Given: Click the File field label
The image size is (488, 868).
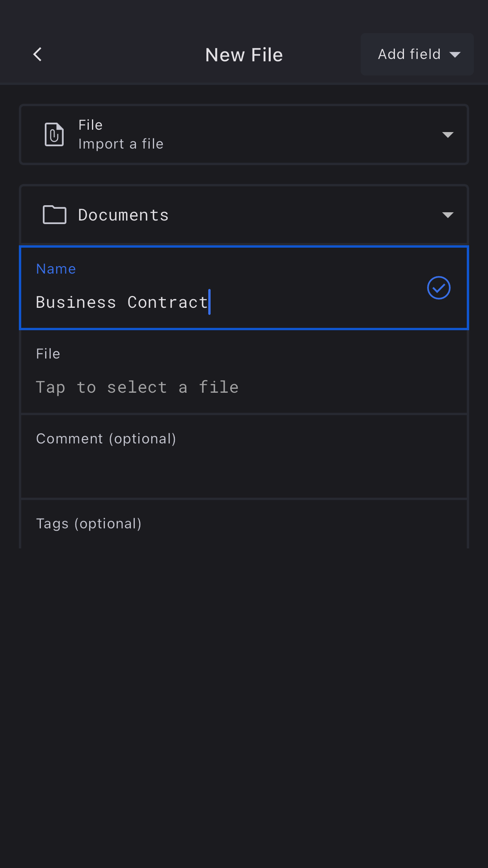Looking at the screenshot, I should tap(48, 354).
